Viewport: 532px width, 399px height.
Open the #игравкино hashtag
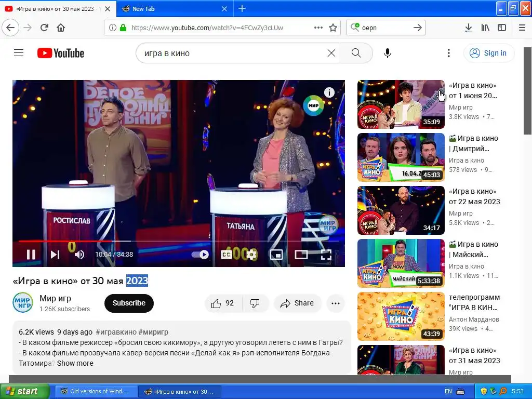point(116,332)
